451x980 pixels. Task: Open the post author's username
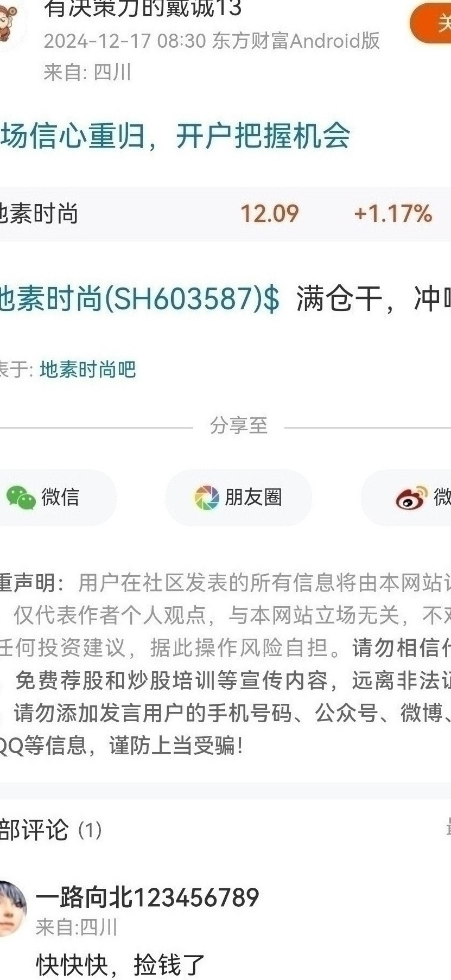[143, 8]
